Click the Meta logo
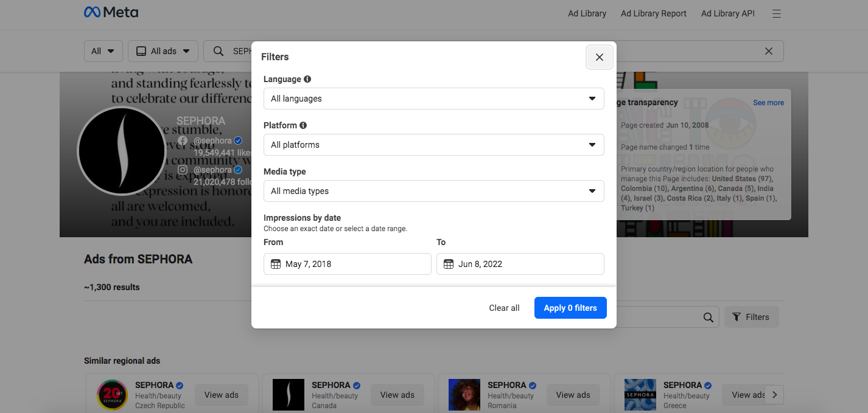This screenshot has width=868, height=413. (111, 13)
